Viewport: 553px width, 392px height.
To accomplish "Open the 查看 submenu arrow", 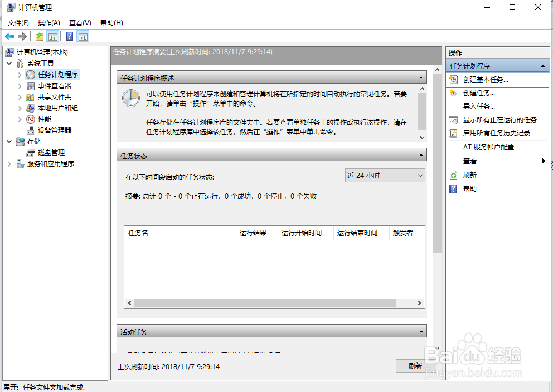I will (544, 161).
